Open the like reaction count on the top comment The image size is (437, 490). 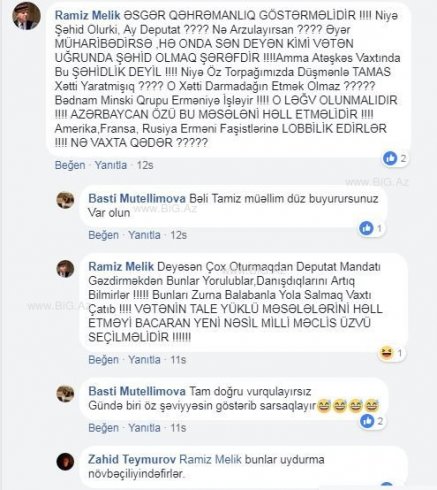point(395,158)
